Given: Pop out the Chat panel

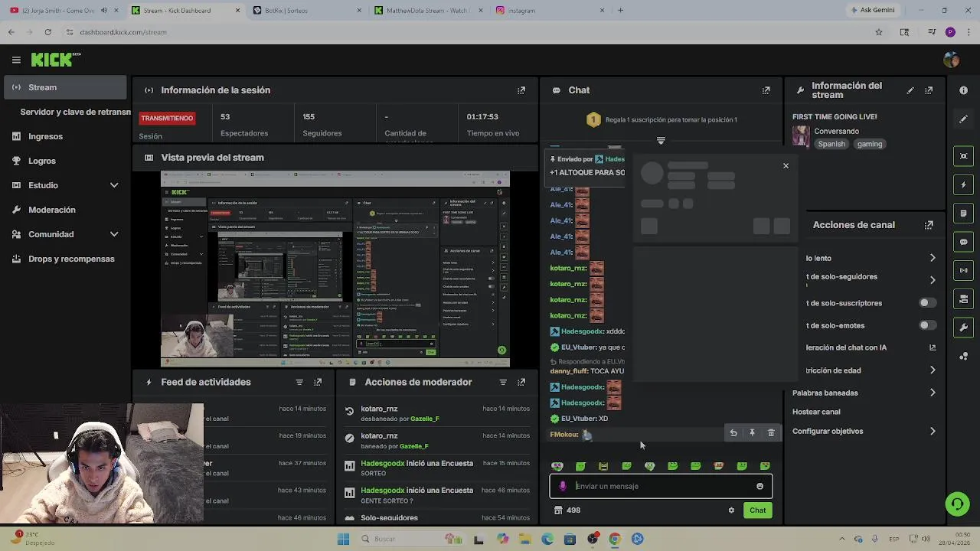Looking at the screenshot, I should (766, 90).
